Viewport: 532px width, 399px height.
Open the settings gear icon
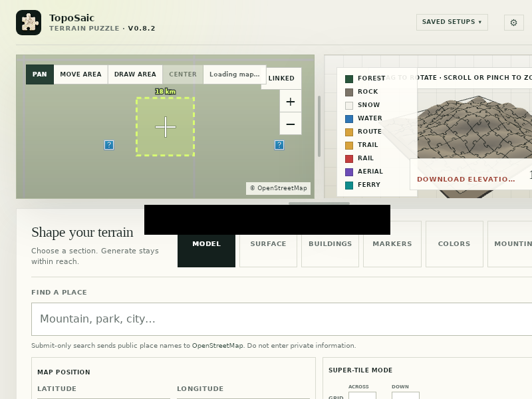513,23
